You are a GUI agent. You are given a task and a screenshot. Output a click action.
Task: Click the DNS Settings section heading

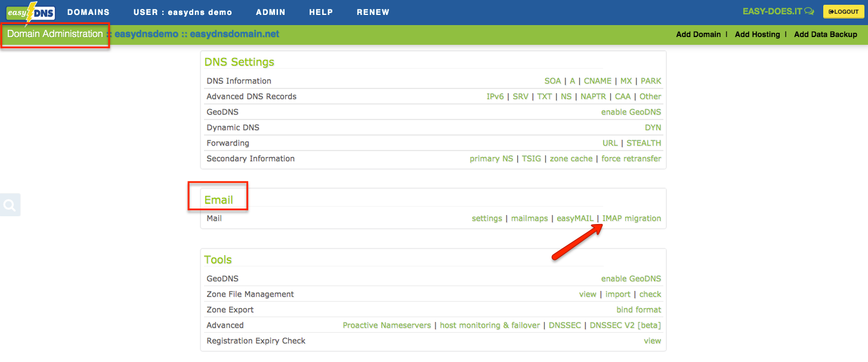pyautogui.click(x=239, y=62)
